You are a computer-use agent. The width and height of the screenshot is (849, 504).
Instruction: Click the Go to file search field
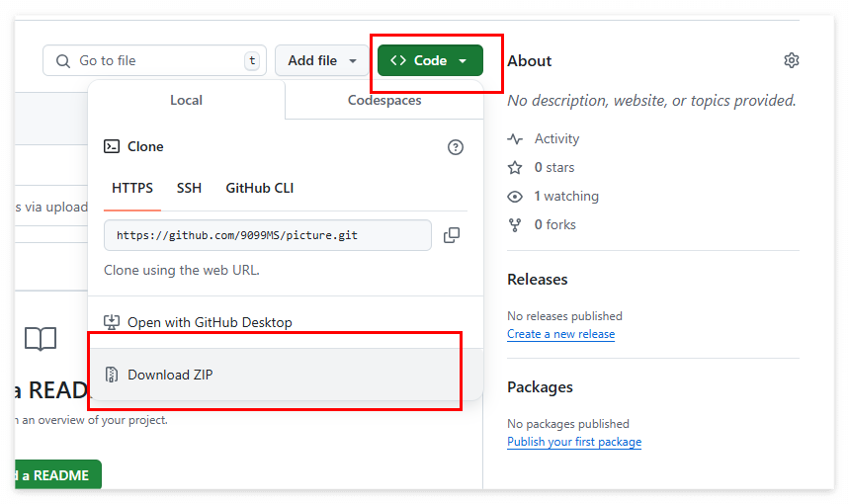pyautogui.click(x=154, y=60)
